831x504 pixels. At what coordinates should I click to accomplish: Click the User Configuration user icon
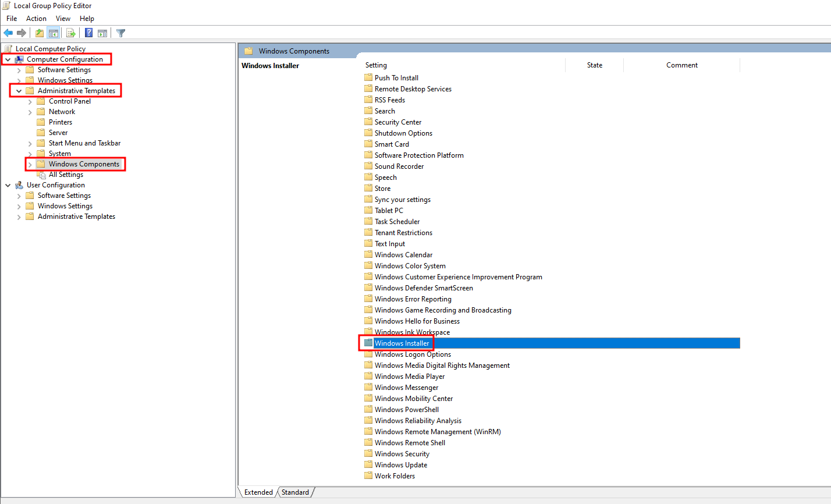tap(19, 185)
